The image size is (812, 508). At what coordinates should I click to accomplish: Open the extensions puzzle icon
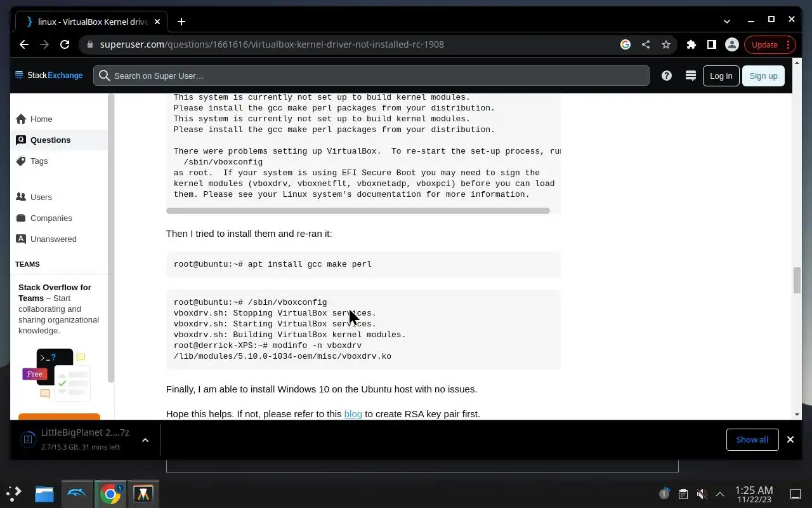[691, 44]
